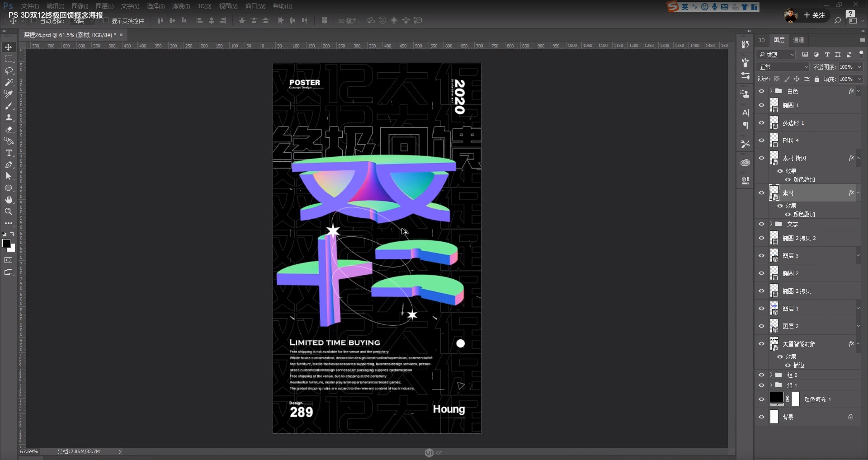Viewport: 868px width, 460px height.
Task: Enable the 显示变换控件 checkbox
Action: tap(106, 21)
